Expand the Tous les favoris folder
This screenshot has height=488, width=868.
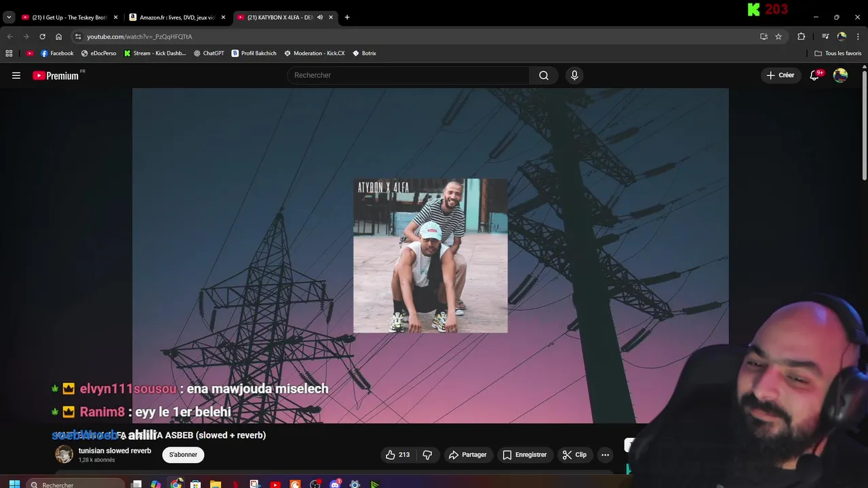838,53
